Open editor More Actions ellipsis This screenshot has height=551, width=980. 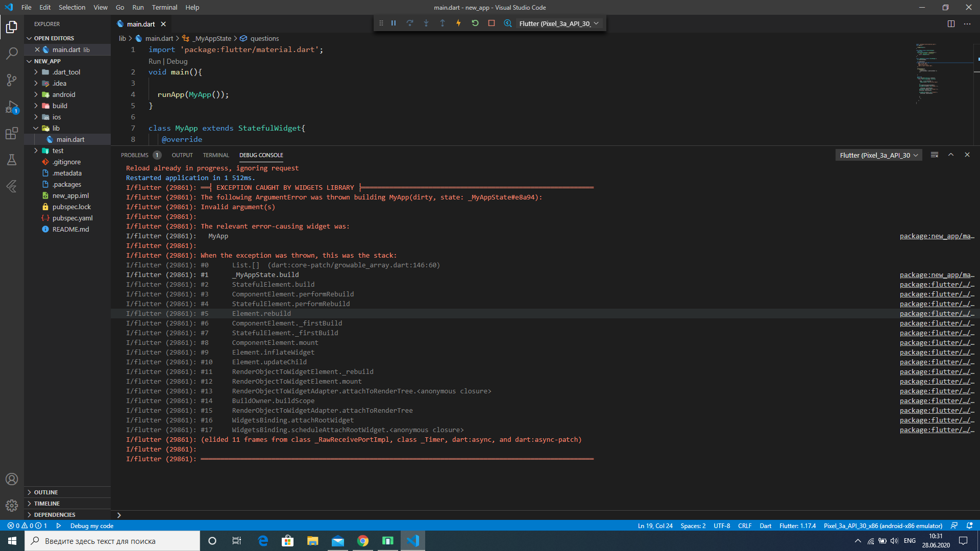coord(967,24)
